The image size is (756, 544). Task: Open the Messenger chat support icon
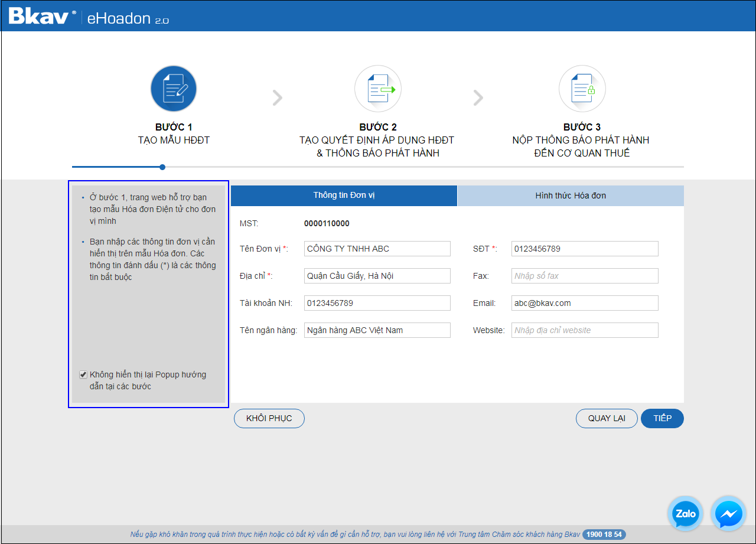pyautogui.click(x=729, y=513)
